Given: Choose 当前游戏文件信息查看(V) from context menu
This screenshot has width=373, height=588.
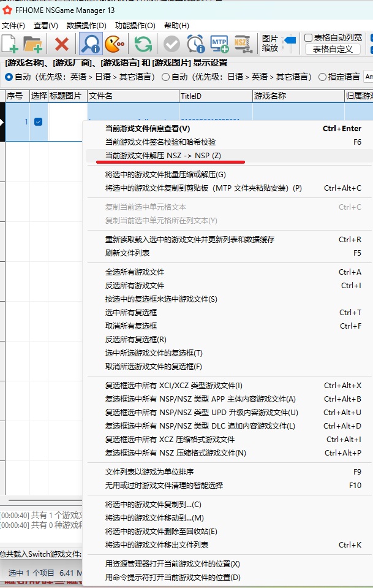Looking at the screenshot, I should click(x=229, y=129).
